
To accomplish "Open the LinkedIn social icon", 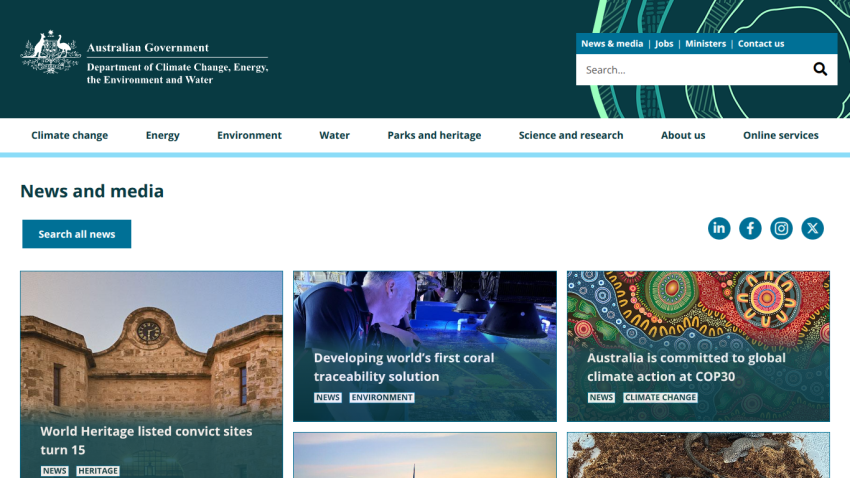I will (719, 228).
